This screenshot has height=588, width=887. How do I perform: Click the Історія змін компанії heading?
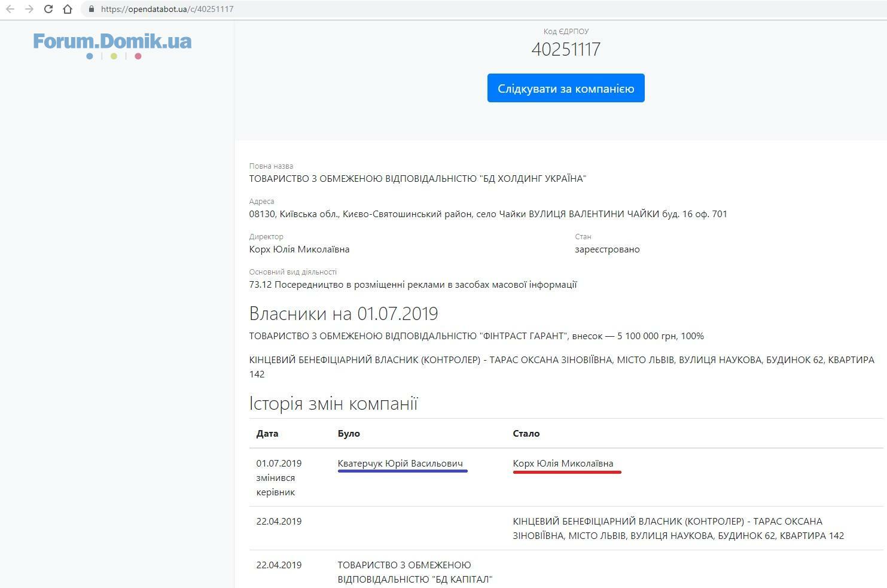point(333,403)
